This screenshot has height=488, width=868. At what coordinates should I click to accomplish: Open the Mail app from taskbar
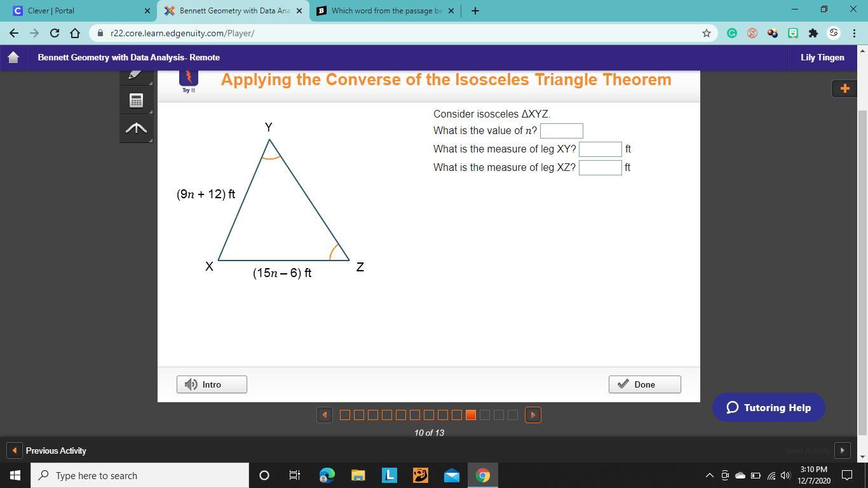452,475
